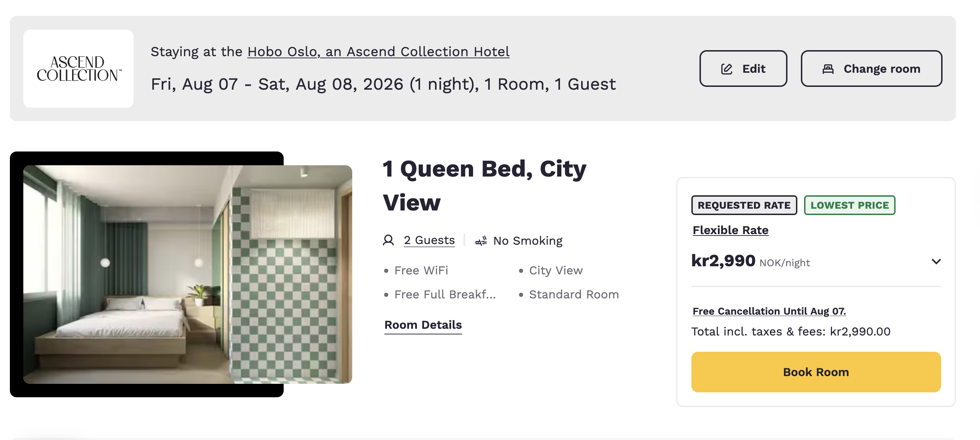
Task: Toggle the LOWEST PRICE badge
Action: [x=850, y=205]
